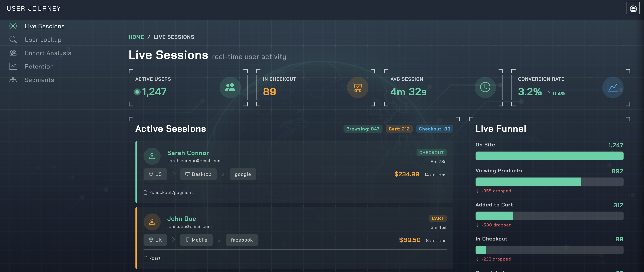
Task: Enable the Checkout: 89 filter badge
Action: point(434,129)
